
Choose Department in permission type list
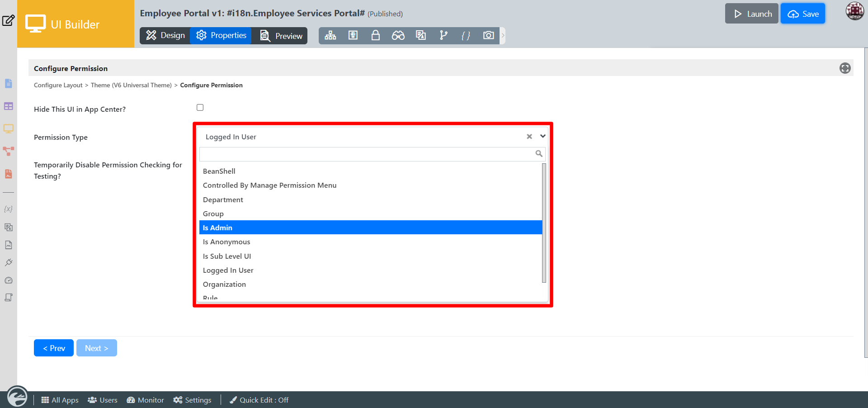223,199
